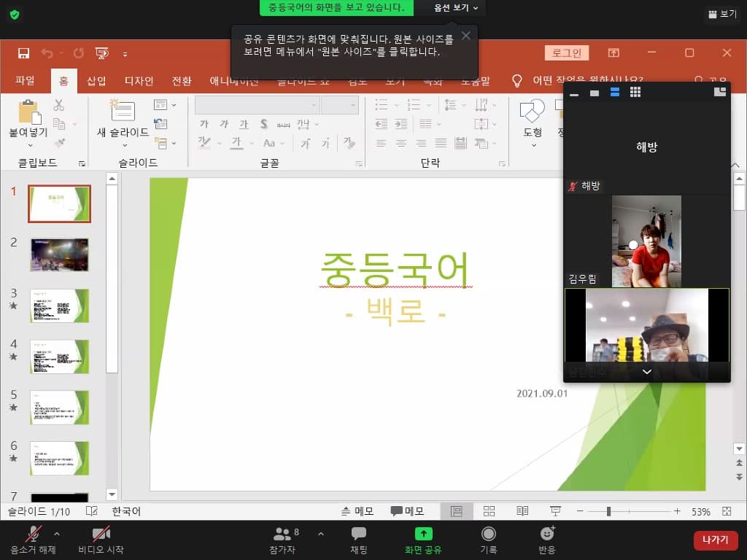The height and width of the screenshot is (560, 747).
Task: Minimize the Zoom video panel
Action: [574, 95]
